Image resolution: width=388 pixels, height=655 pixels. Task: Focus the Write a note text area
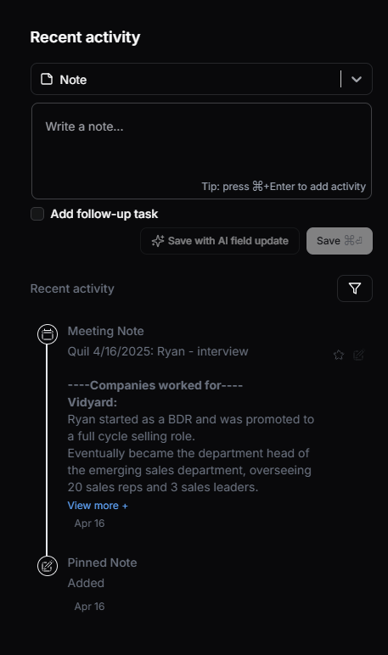(x=201, y=151)
